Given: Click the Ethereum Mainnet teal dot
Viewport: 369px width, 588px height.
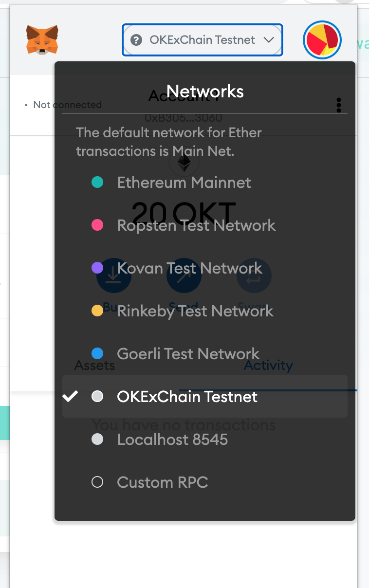Looking at the screenshot, I should (x=97, y=183).
